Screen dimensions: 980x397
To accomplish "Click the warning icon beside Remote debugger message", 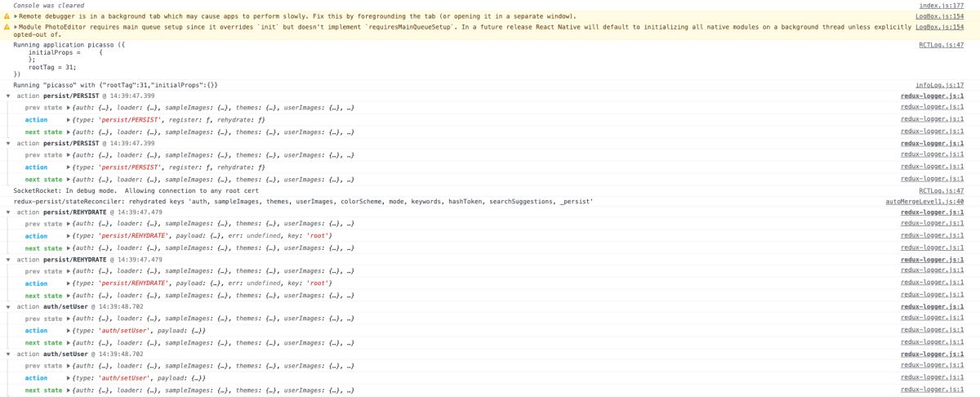I will 7,16.
